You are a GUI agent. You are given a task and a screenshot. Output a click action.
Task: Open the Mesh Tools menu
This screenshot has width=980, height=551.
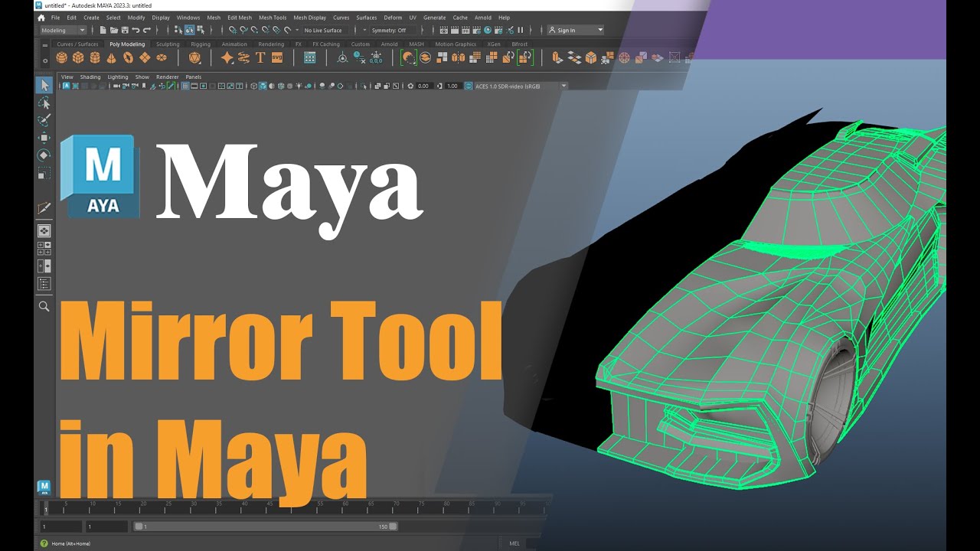[273, 18]
